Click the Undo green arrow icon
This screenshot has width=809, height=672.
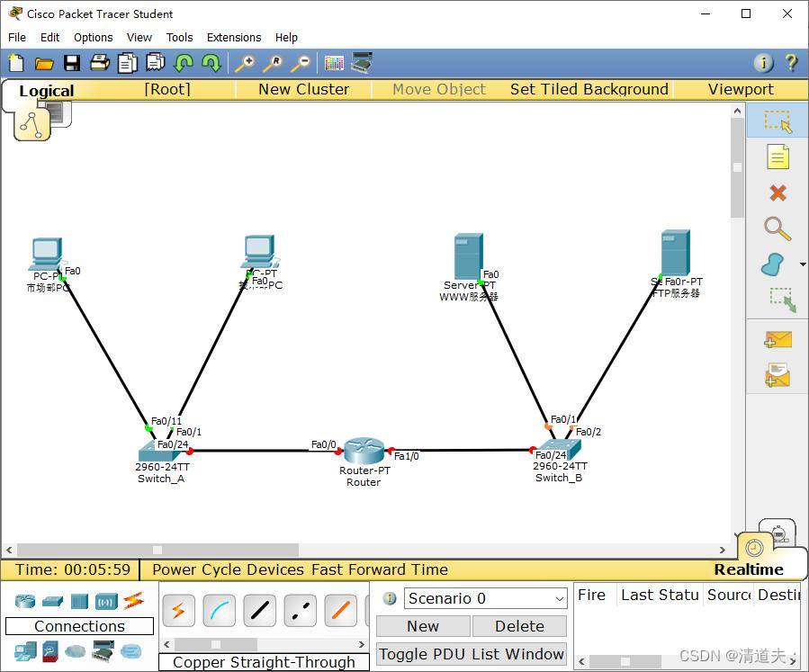tap(184, 63)
